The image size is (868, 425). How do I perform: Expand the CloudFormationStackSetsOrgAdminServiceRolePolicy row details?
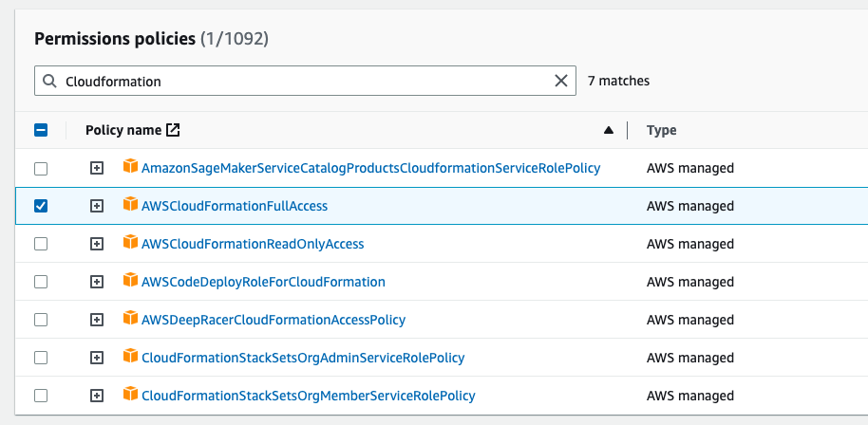click(x=97, y=359)
